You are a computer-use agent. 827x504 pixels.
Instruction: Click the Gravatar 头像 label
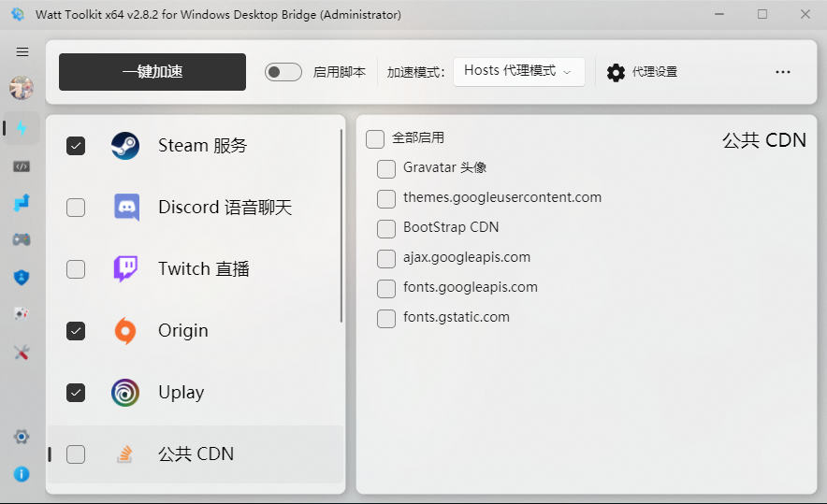444,167
